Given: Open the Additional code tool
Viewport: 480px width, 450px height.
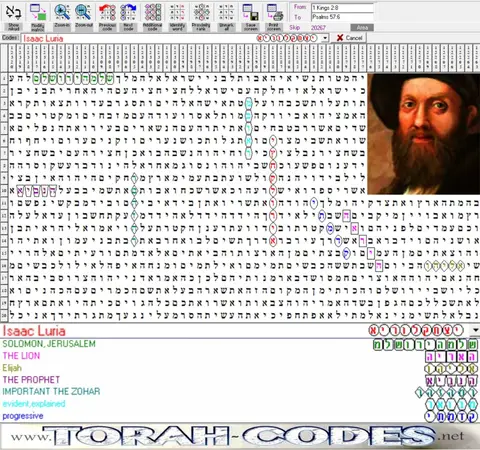Looking at the screenshot, I should pos(152,17).
